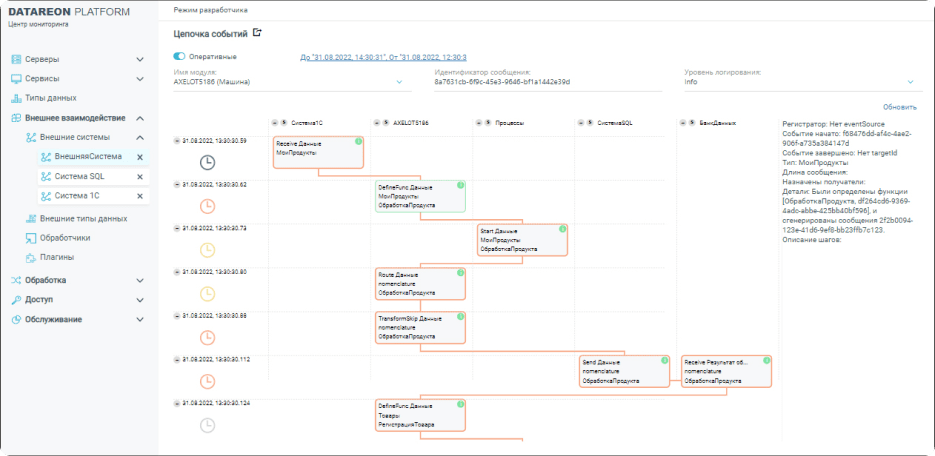Collapse the AXELOT5186 column
Screen dimensions: 935x456
coord(377,123)
